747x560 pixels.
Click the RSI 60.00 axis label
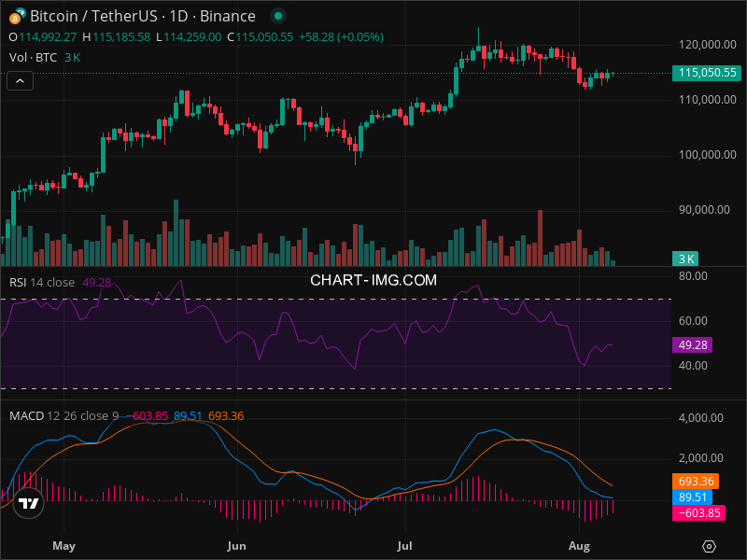click(x=693, y=321)
